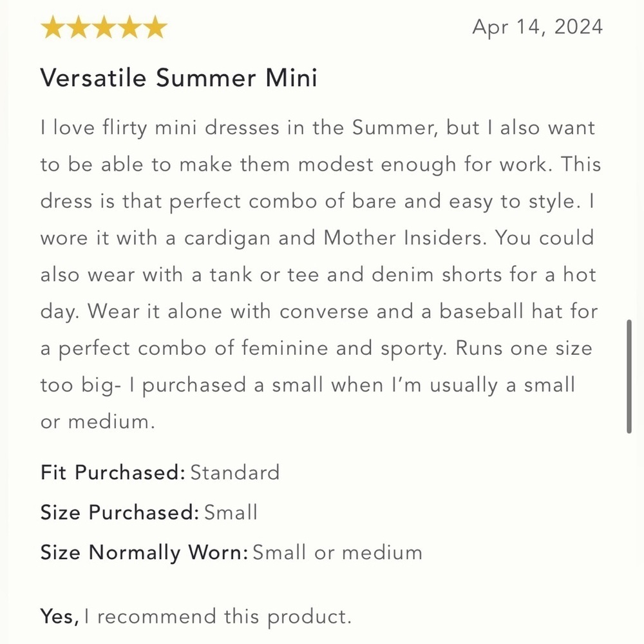Click the fourth gold rating star
The image size is (644, 644).
click(130, 28)
